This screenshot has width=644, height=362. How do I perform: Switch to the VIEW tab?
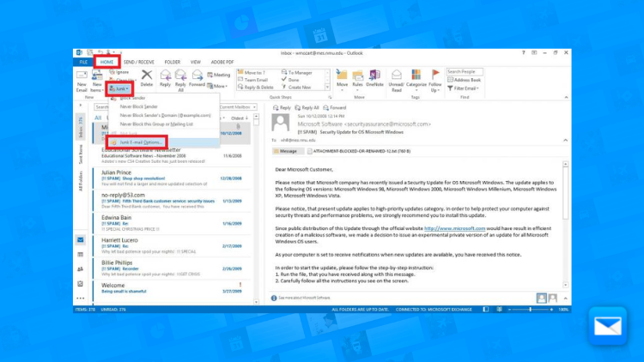point(196,62)
